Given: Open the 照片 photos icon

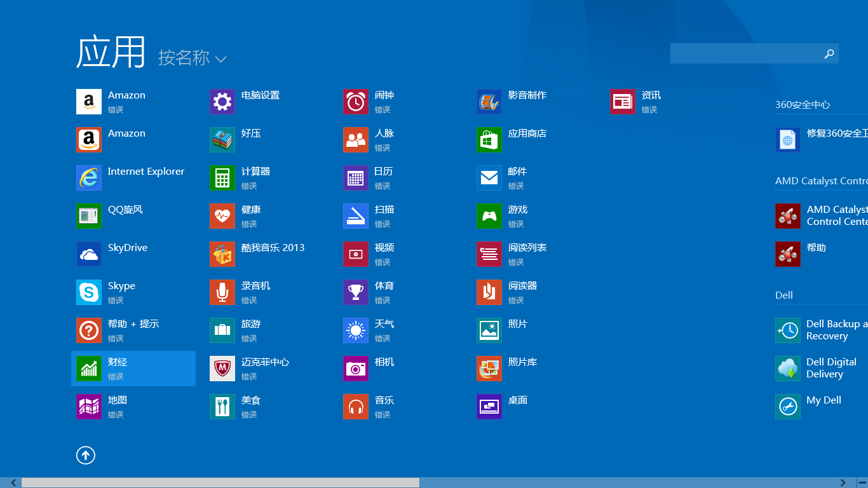Looking at the screenshot, I should pos(489,330).
